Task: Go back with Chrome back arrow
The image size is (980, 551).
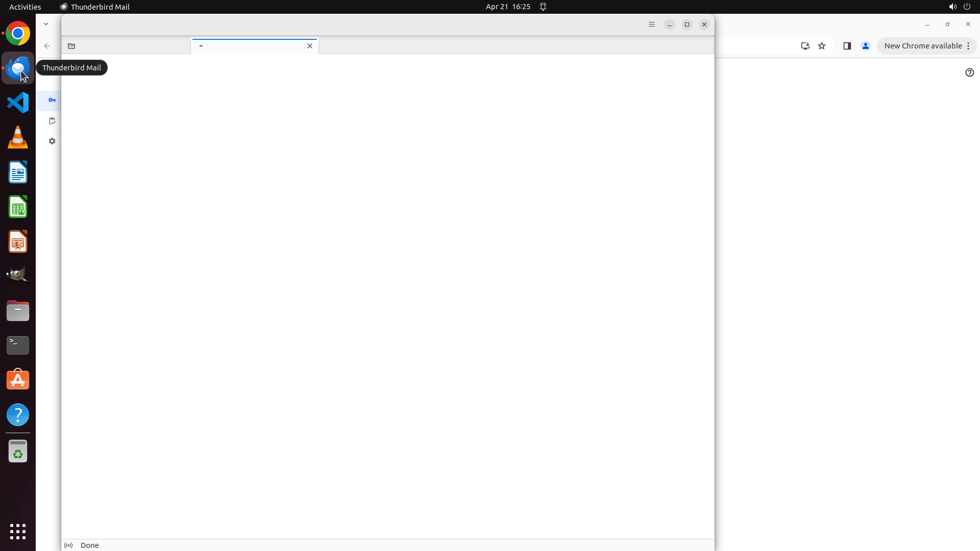Action: coord(47,46)
